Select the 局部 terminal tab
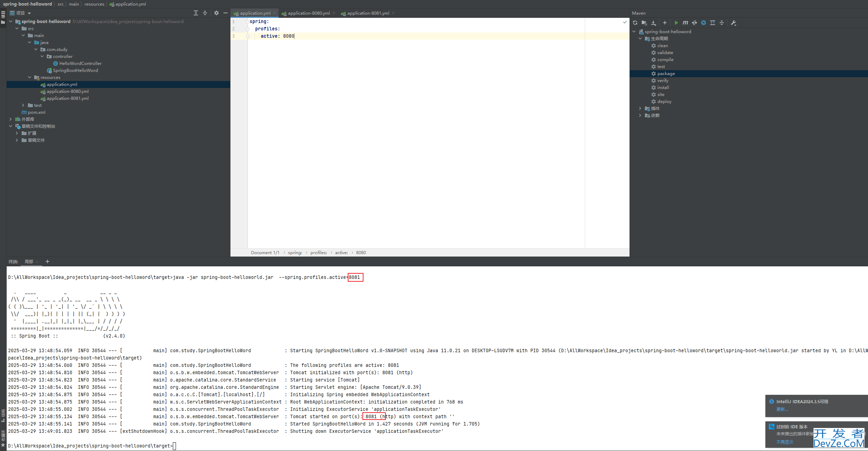868x451 pixels. point(29,261)
